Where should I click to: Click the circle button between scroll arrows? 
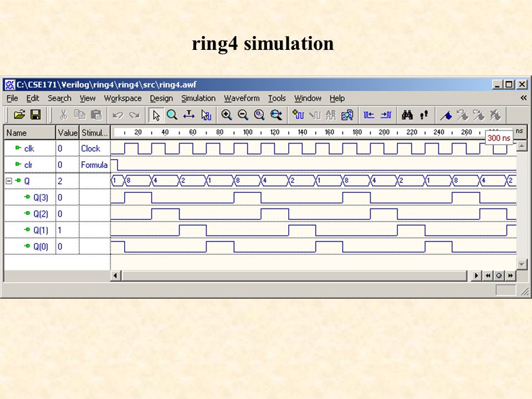coord(499,275)
